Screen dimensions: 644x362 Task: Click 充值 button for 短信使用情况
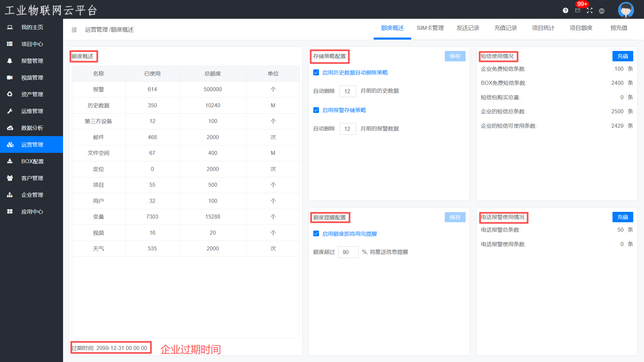tap(623, 56)
